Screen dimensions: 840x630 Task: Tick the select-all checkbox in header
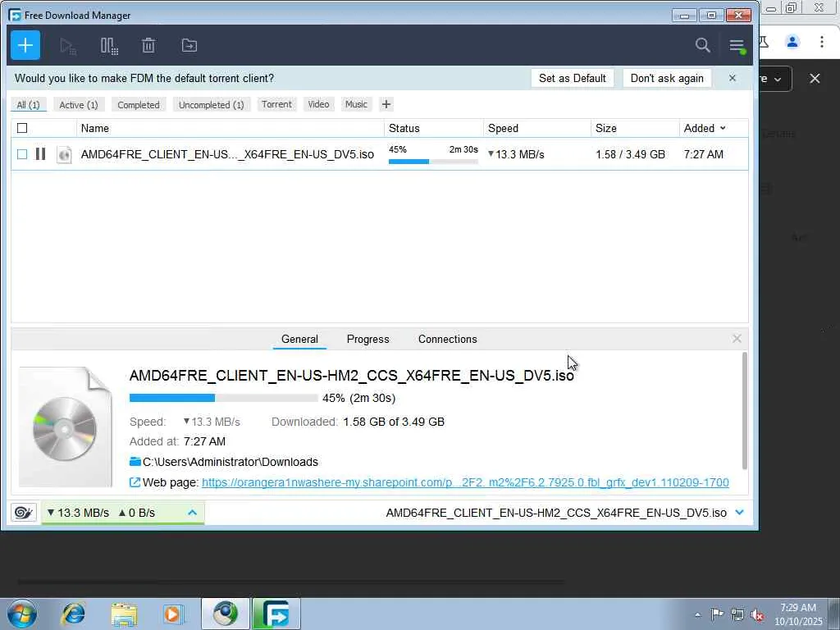(x=22, y=128)
